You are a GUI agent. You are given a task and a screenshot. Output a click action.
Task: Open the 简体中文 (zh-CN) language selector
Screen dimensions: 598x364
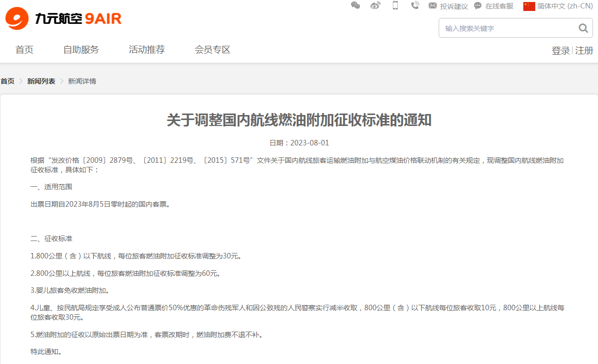tap(565, 6)
